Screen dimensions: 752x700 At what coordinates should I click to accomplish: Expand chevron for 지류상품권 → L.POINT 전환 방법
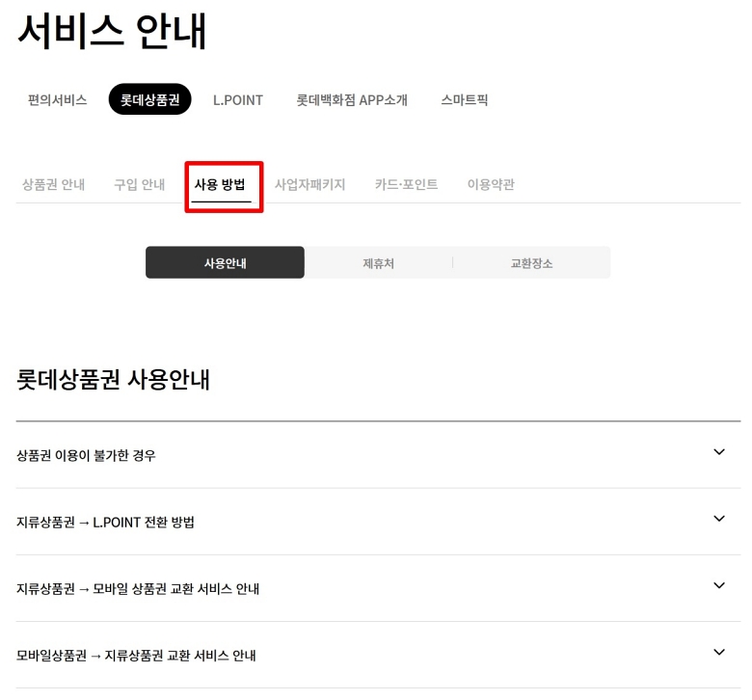[x=719, y=519]
